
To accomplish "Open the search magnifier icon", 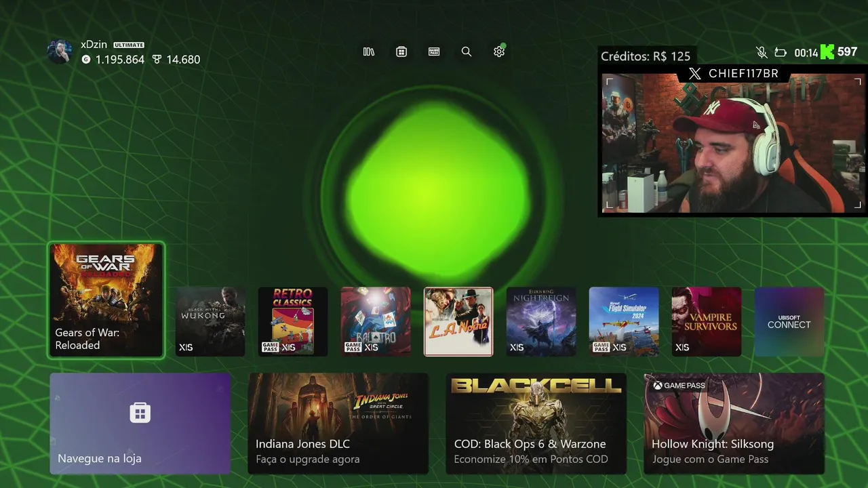I will (467, 52).
